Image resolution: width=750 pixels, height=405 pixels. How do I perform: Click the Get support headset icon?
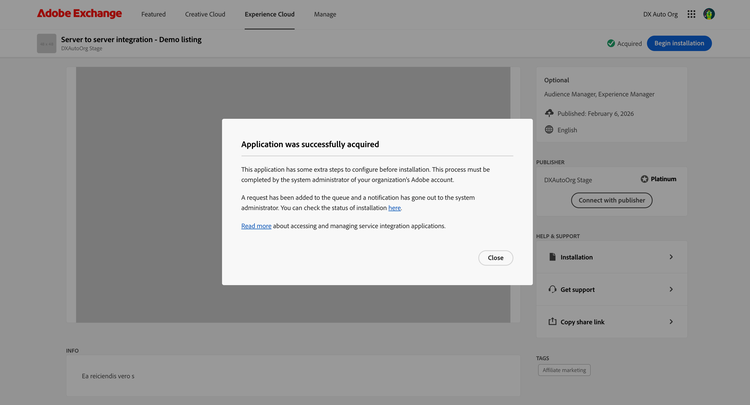click(x=552, y=289)
